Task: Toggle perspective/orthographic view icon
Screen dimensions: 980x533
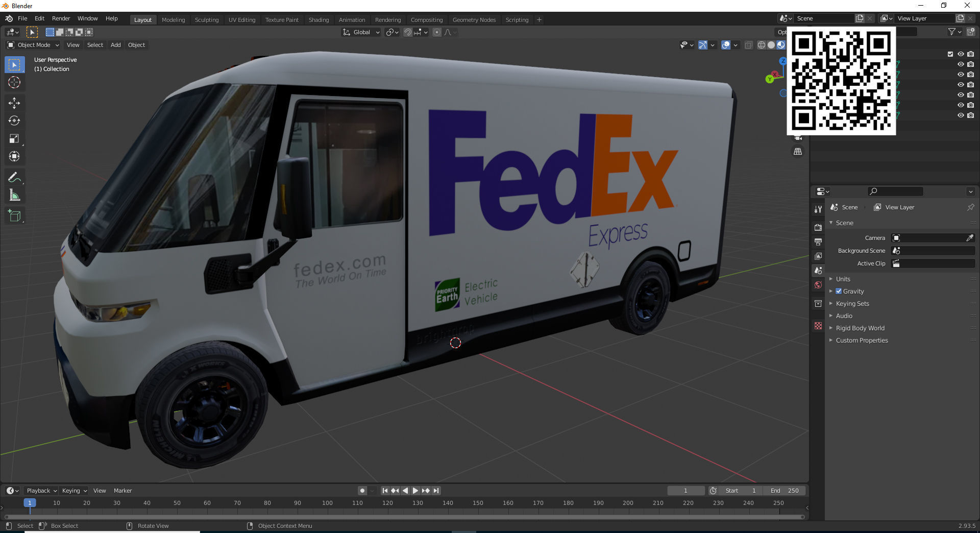Action: click(x=798, y=152)
